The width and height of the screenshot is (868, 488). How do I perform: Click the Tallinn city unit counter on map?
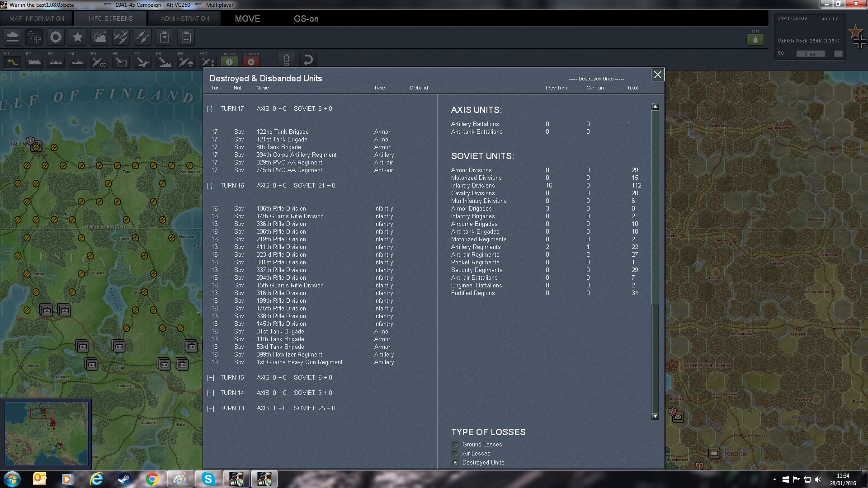click(x=36, y=147)
